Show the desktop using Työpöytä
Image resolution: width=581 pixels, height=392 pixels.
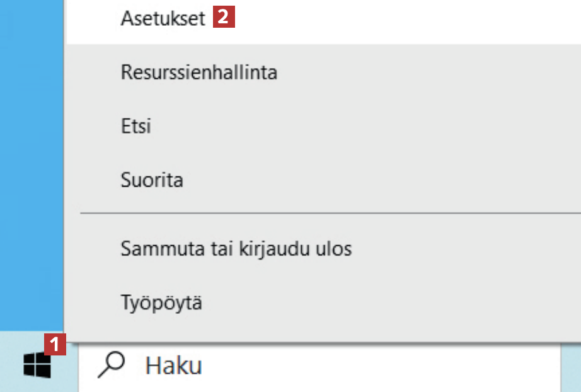(161, 303)
